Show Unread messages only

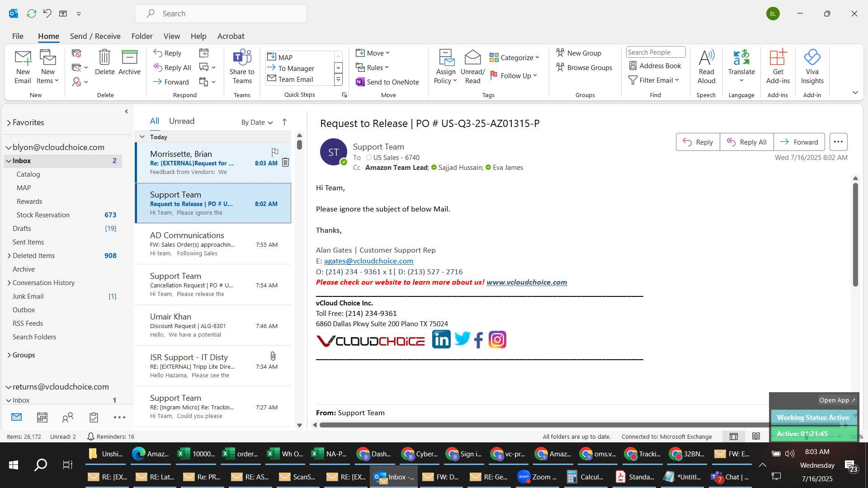[182, 121]
